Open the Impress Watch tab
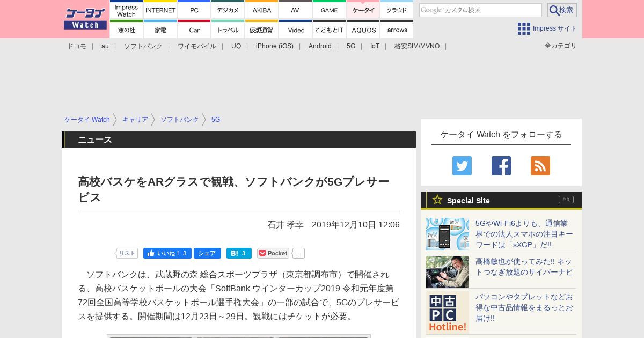The image size is (644, 338). pyautogui.click(x=127, y=10)
